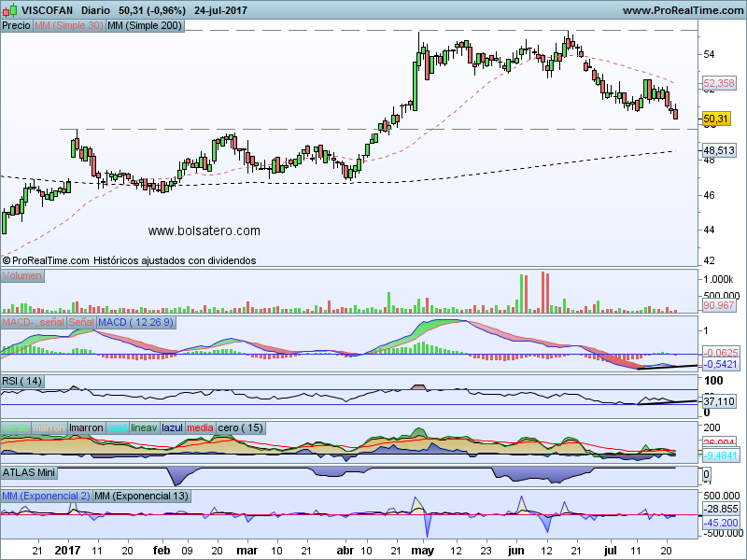Open MM (Simple 200) moving average settings

145,26
